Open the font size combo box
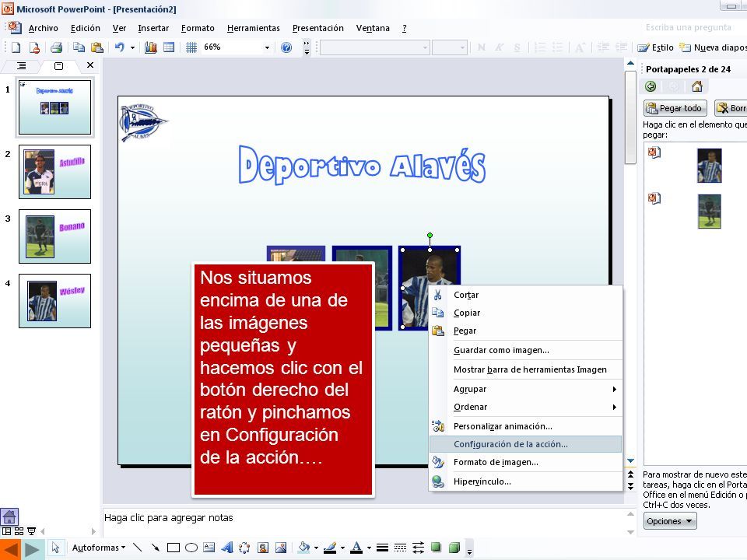 coord(449,47)
